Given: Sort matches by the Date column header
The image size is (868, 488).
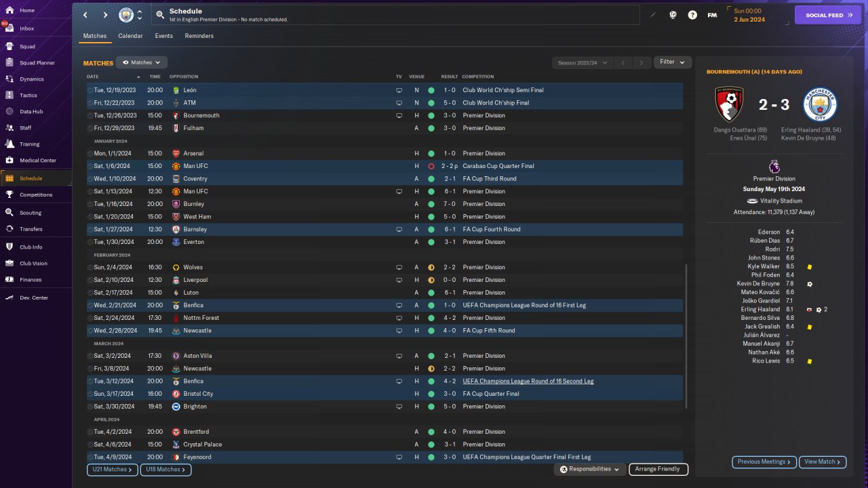Looking at the screenshot, I should tap(93, 77).
